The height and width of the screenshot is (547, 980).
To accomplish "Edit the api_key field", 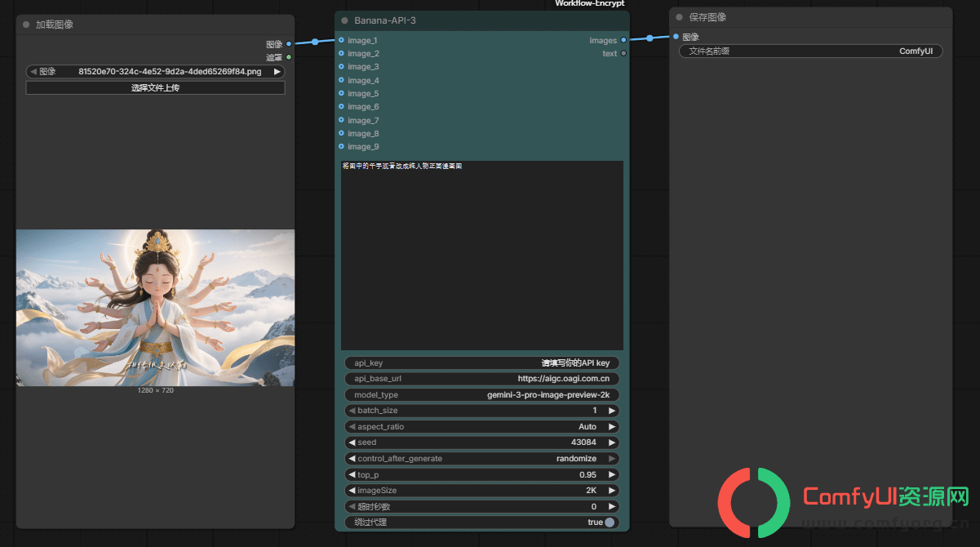I will click(x=481, y=362).
